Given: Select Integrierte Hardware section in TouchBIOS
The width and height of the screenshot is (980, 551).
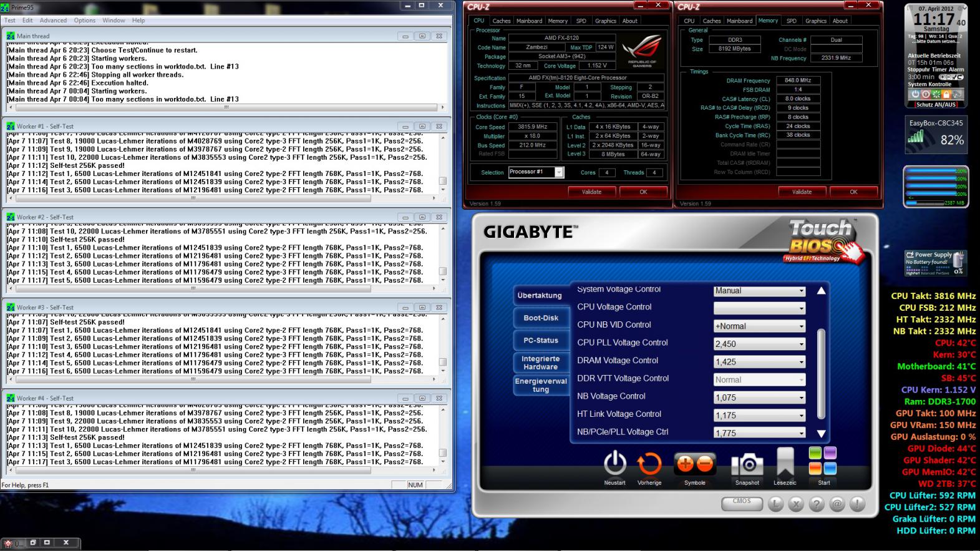Looking at the screenshot, I should click(x=541, y=363).
